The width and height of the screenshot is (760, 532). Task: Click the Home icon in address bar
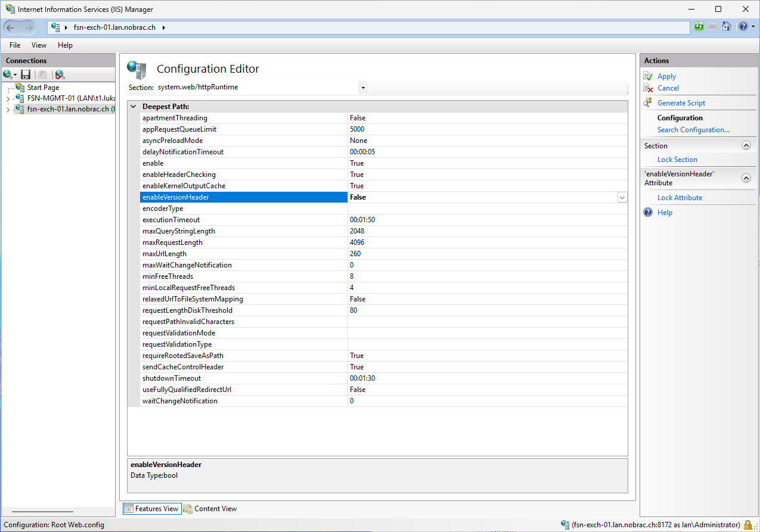[727, 27]
